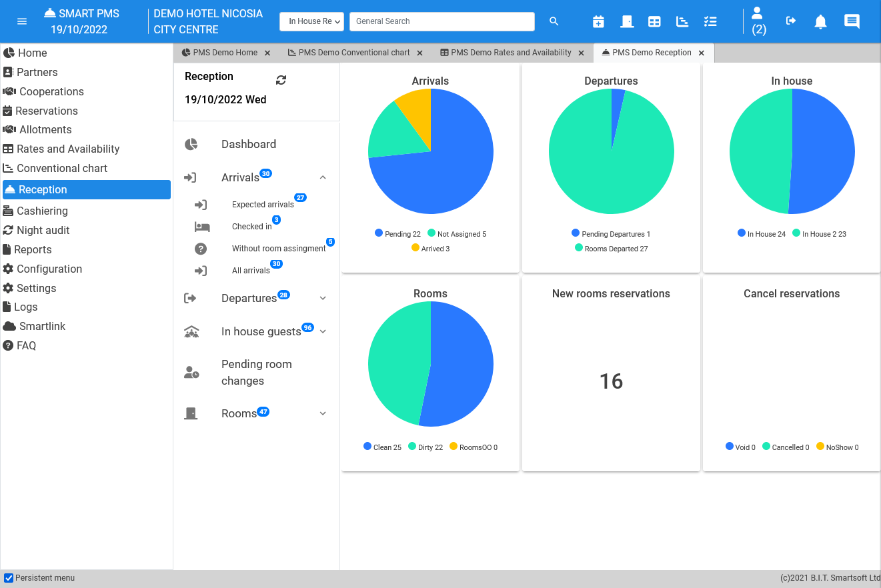
Task: Click the Pending 22 legend swatch
Action: [379, 233]
